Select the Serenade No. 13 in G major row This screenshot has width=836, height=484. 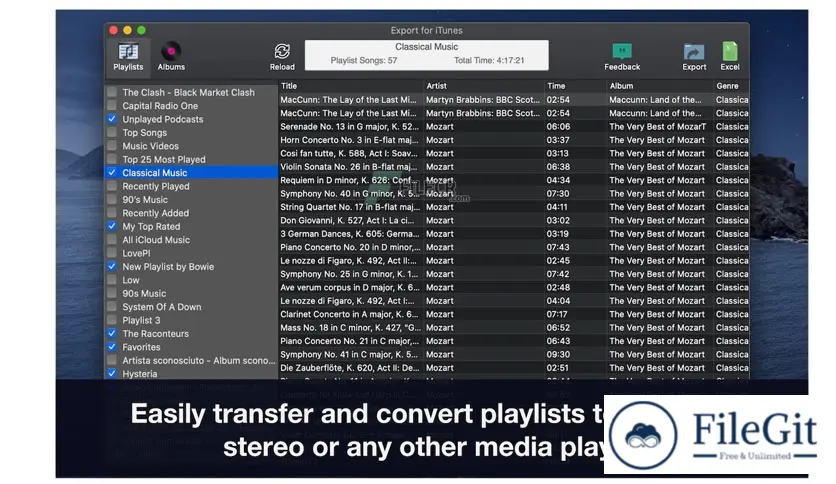tap(513, 126)
